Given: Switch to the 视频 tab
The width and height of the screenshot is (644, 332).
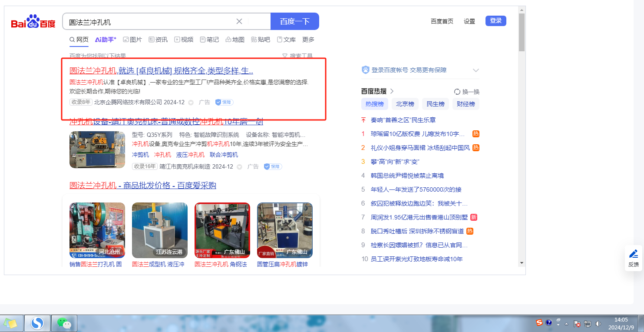Looking at the screenshot, I should click(184, 40).
